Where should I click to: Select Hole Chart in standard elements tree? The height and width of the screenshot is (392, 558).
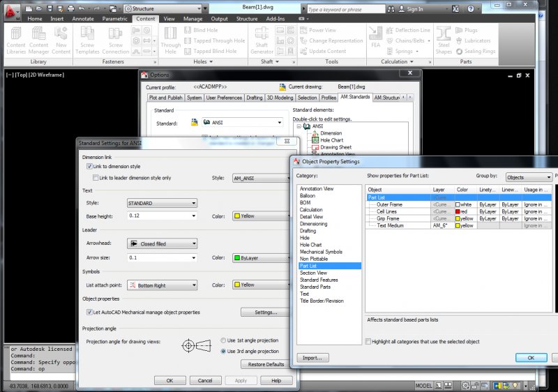pyautogui.click(x=331, y=140)
